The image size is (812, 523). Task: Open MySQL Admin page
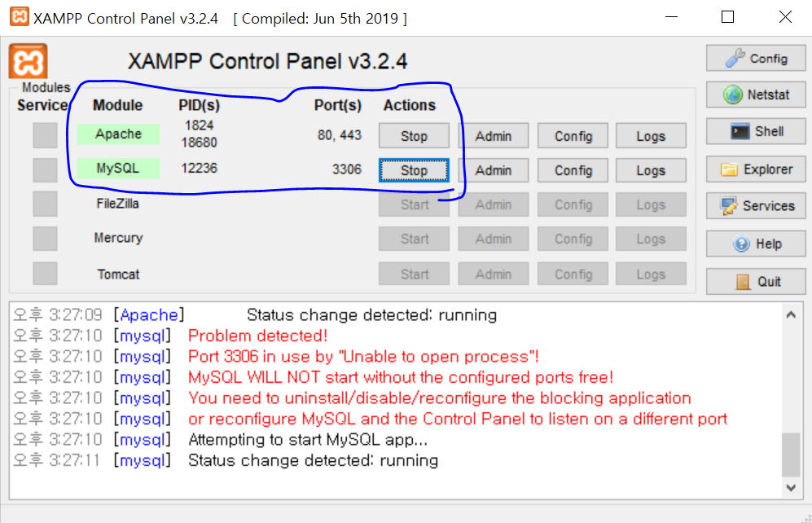pyautogui.click(x=493, y=170)
